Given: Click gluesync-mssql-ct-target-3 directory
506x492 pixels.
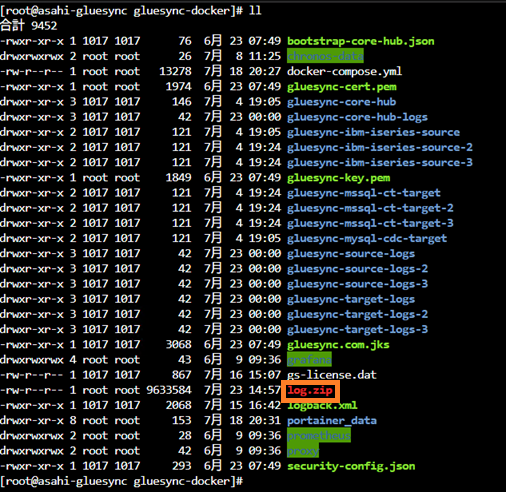Looking at the screenshot, I should [370, 223].
